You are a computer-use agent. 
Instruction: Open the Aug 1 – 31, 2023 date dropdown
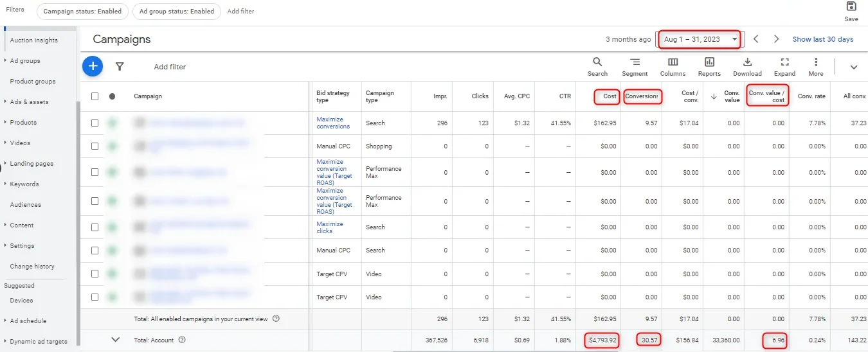pos(700,39)
